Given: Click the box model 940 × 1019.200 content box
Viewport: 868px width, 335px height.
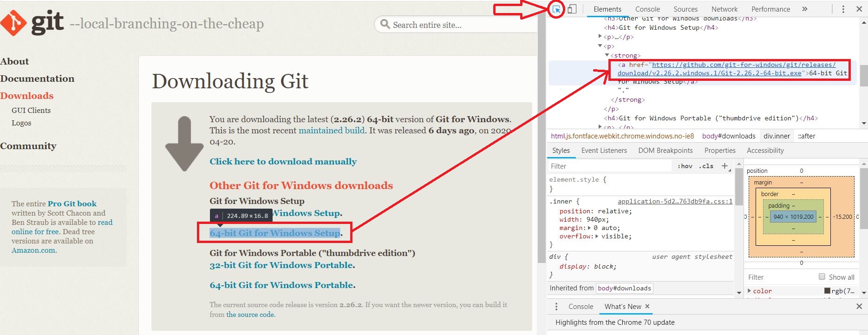Looking at the screenshot, I should (x=793, y=217).
